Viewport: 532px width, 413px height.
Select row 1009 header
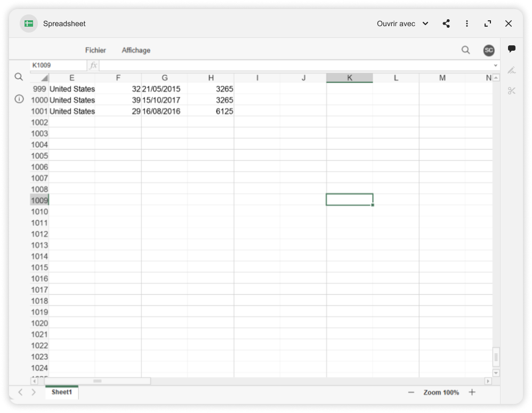click(39, 201)
